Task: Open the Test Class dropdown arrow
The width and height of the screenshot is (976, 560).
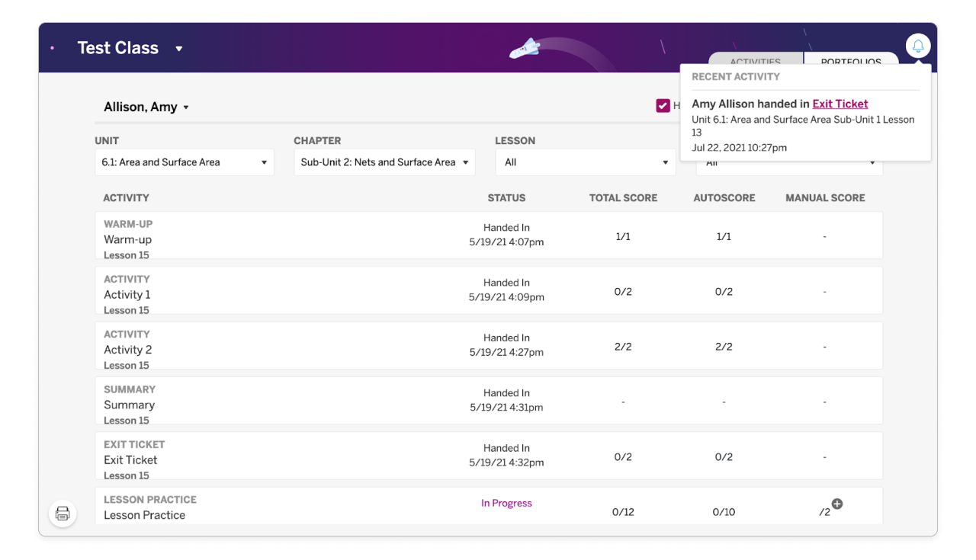Action: [179, 49]
